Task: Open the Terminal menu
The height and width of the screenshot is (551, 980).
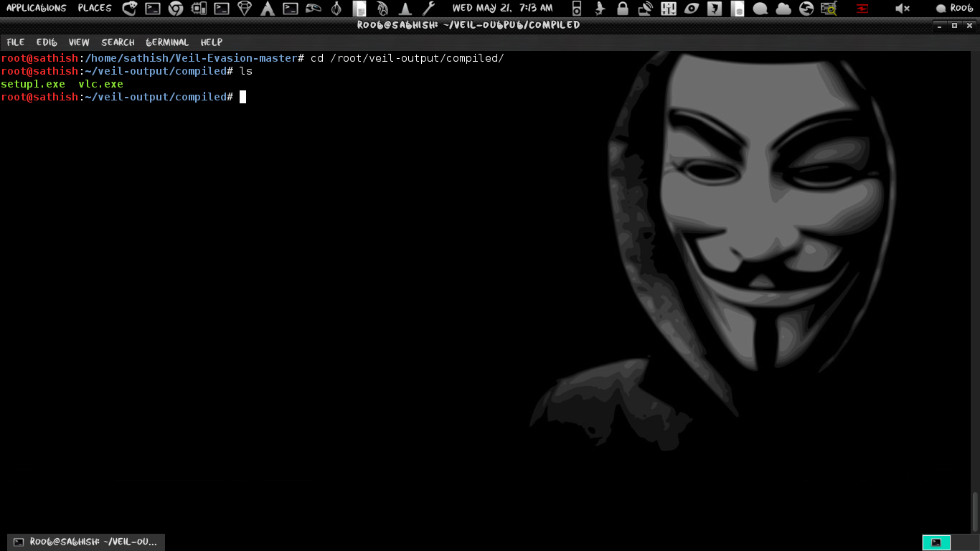Action: pyautogui.click(x=167, y=42)
